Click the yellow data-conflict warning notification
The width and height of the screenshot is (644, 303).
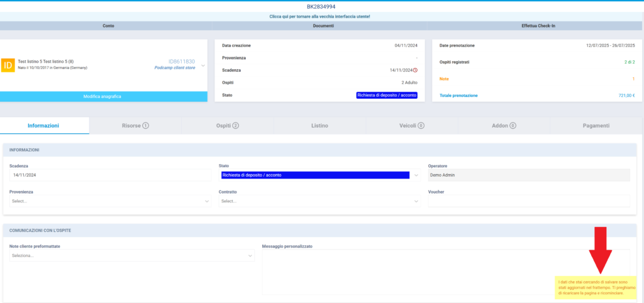[596, 288]
